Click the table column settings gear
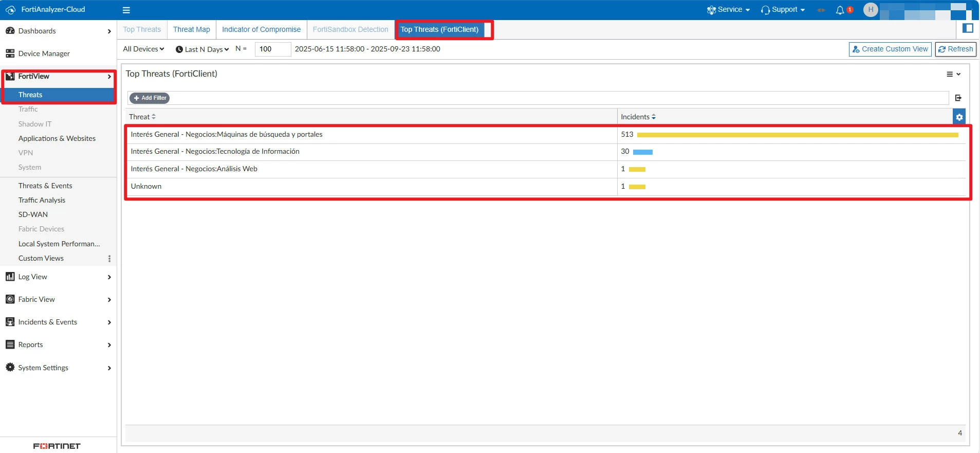 coord(959,117)
